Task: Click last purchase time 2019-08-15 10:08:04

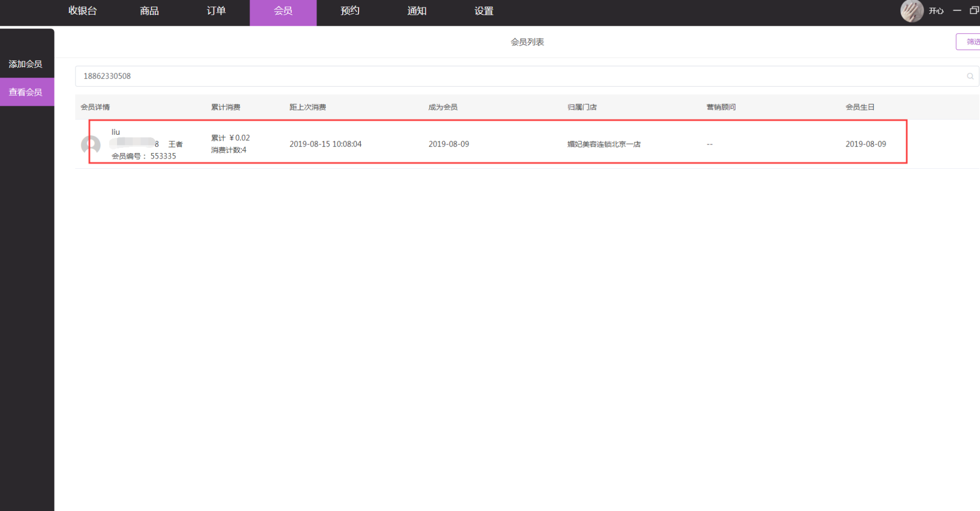Action: (326, 144)
